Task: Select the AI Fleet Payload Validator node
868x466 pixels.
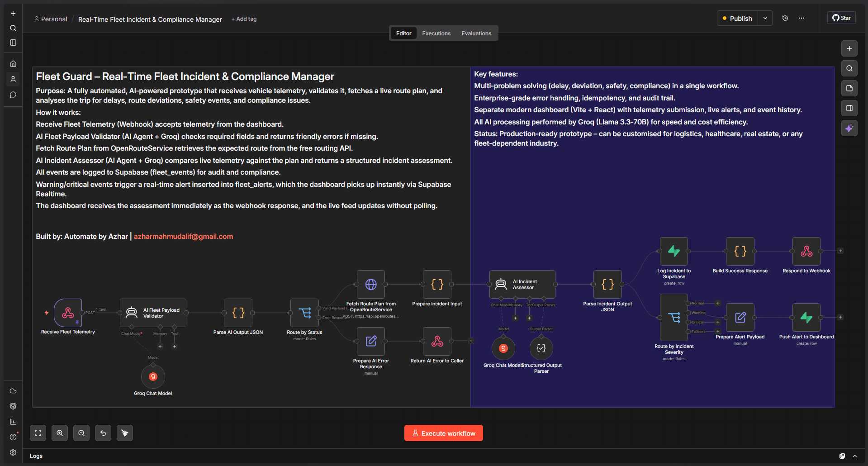Action: tap(153, 313)
